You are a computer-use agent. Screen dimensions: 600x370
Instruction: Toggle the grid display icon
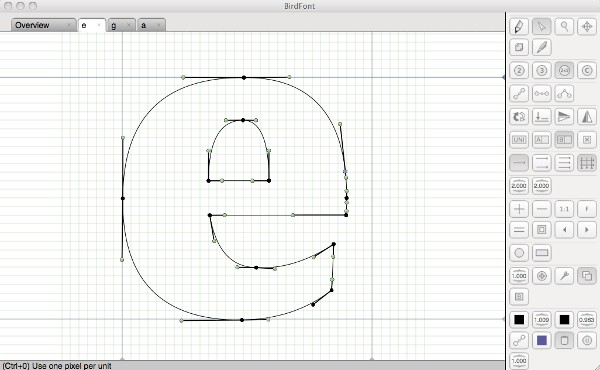587,163
